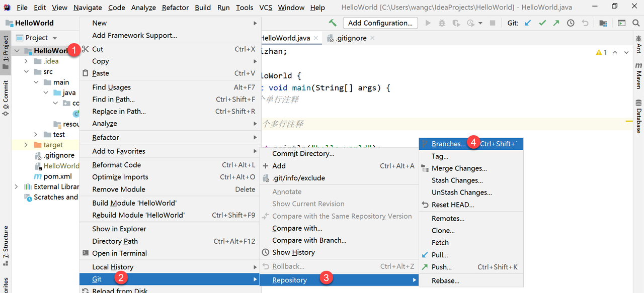644x293 pixels.
Task: Open the Database tool window sidebar
Action: pyautogui.click(x=638, y=116)
